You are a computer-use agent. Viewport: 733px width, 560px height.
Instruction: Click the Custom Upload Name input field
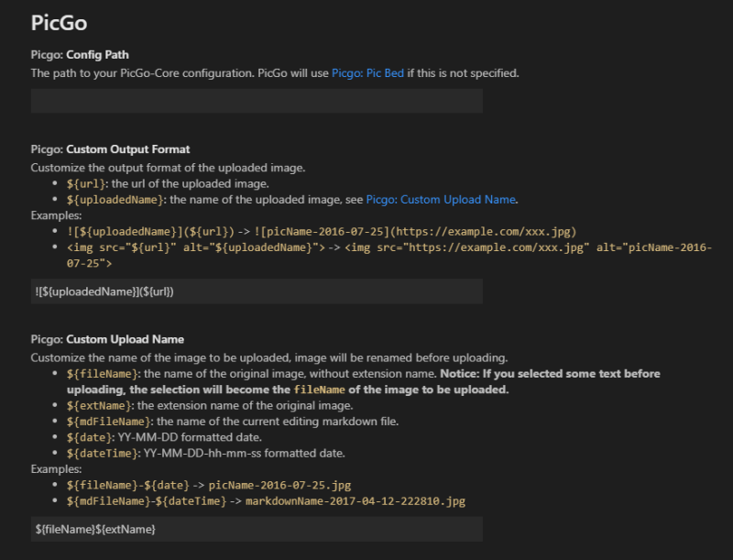[257, 529]
